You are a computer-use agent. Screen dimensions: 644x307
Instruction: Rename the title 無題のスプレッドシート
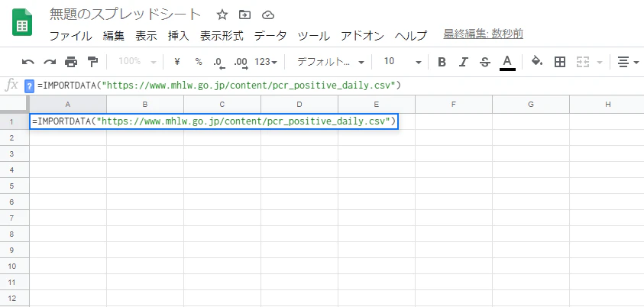[x=125, y=15]
